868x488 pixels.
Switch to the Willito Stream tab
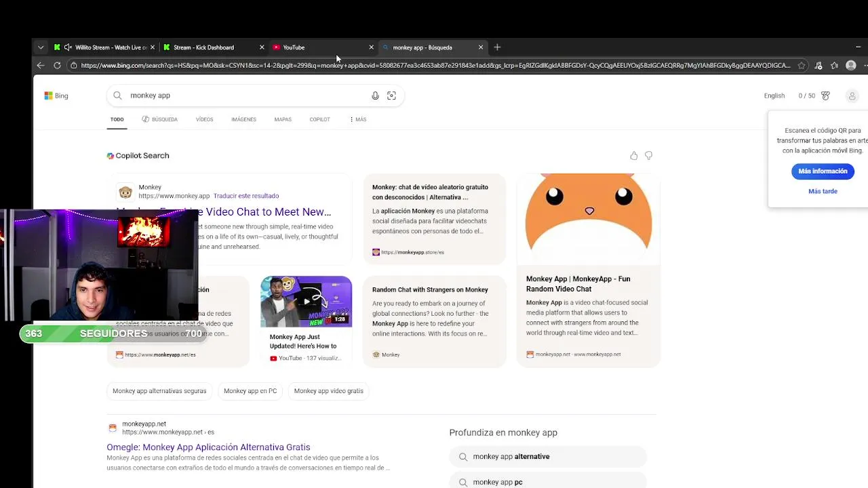111,47
